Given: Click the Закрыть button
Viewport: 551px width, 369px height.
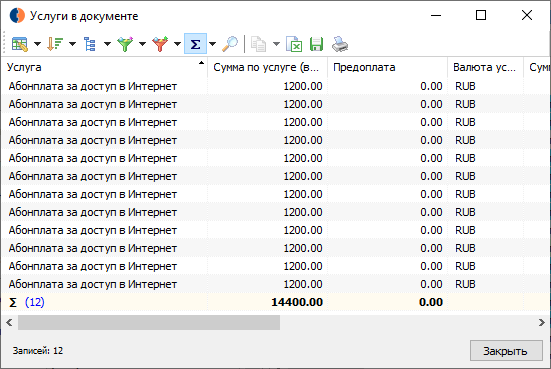Looking at the screenshot, I should click(x=506, y=350).
